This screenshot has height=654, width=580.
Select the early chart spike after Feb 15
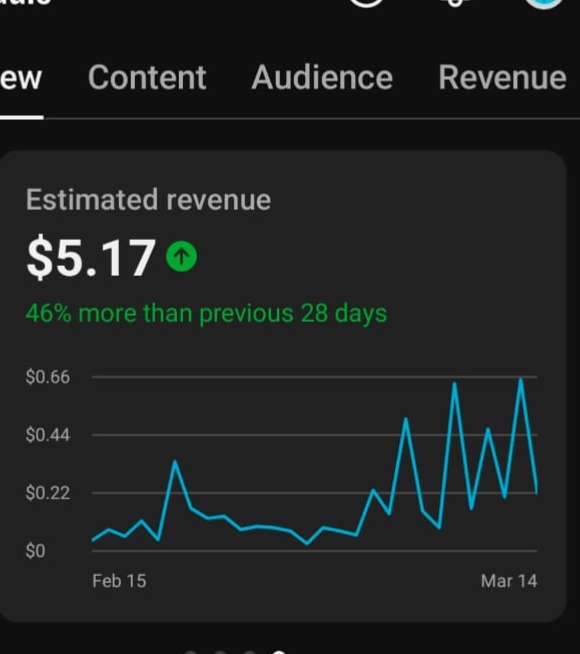175,462
